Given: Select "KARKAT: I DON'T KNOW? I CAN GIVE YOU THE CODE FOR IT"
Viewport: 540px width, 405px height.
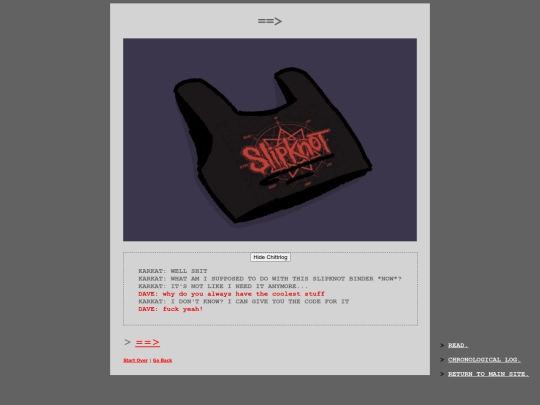Looking at the screenshot, I should [x=244, y=301].
